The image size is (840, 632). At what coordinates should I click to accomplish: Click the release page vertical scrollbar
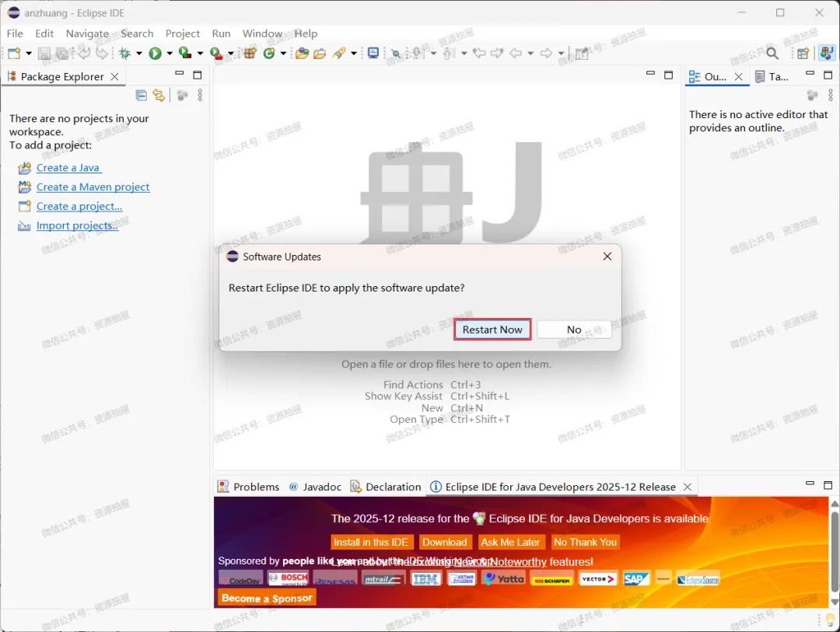[834, 552]
